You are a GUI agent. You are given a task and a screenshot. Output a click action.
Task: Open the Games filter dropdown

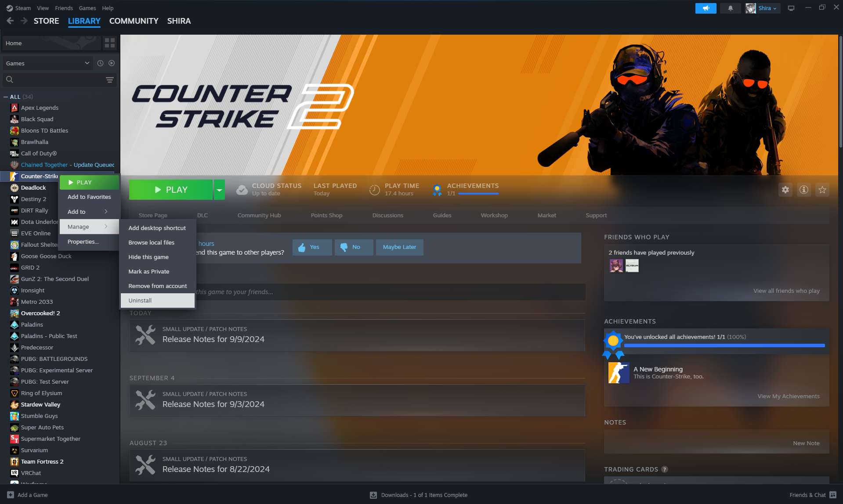click(x=47, y=63)
